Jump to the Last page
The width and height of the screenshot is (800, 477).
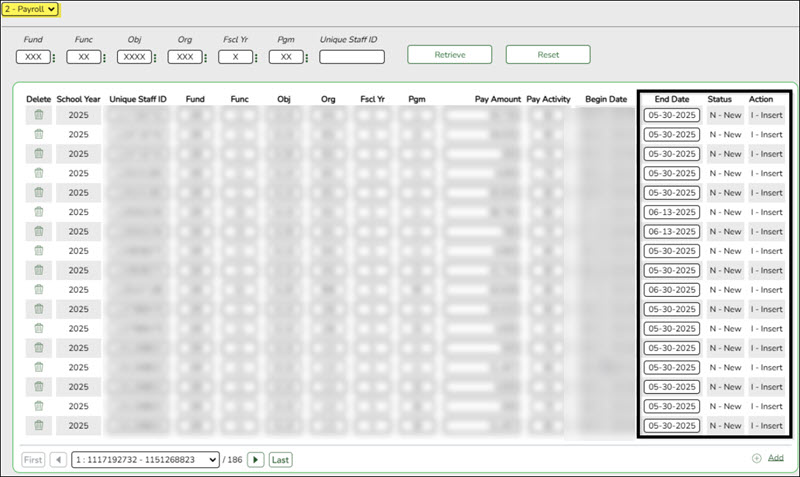(x=281, y=459)
